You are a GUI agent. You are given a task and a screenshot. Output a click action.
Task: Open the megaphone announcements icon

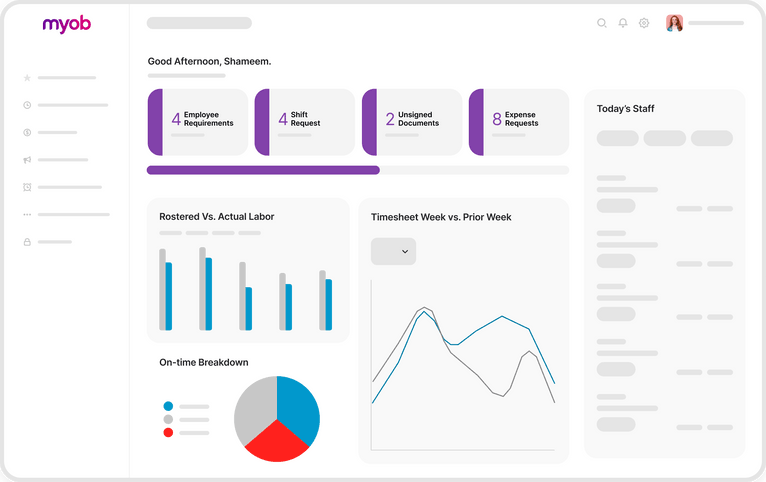tap(27, 160)
